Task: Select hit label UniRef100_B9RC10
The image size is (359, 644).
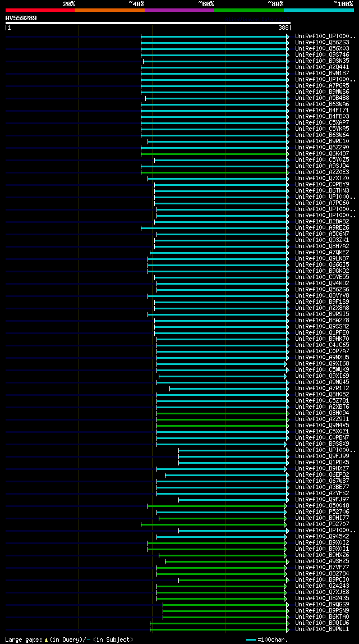Action: pos(322,141)
